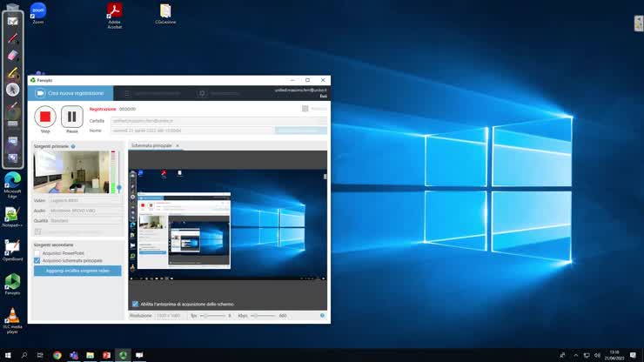This screenshot has height=362, width=644.
Task: Click the red Stop recording button
Action: (x=45, y=117)
